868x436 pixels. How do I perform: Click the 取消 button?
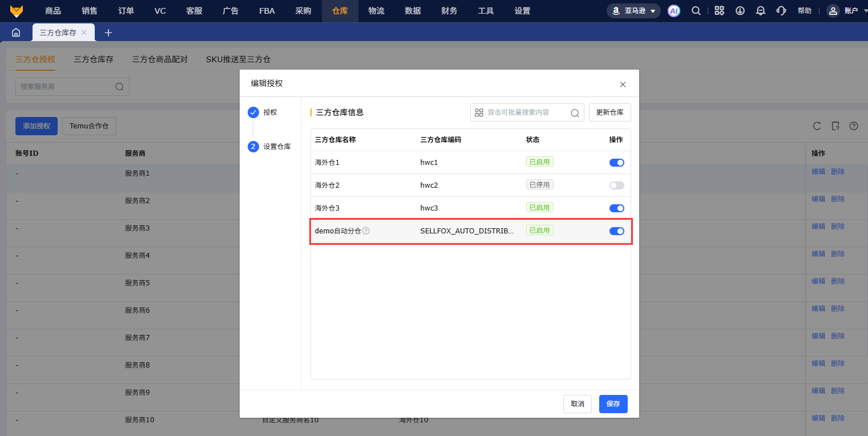click(x=578, y=404)
